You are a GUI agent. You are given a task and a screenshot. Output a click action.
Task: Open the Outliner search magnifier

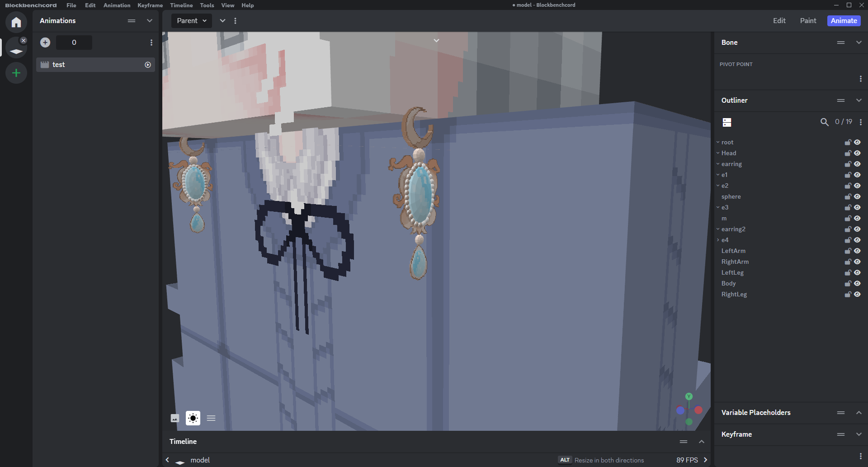tap(825, 122)
